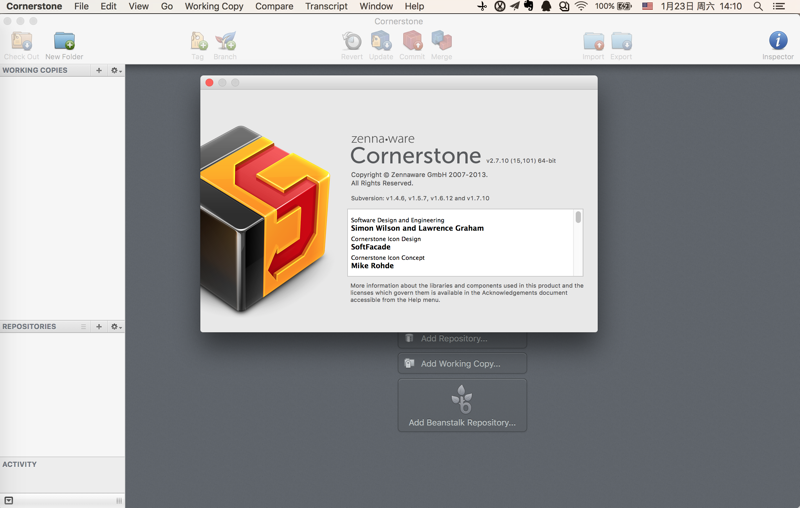Click the Branch toolbar icon
800x508 pixels.
[225, 45]
